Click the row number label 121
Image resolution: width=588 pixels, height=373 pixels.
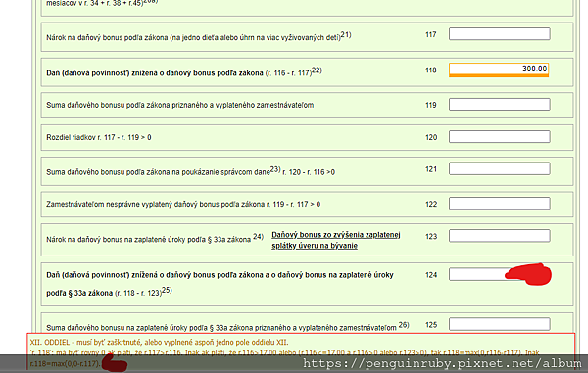431,169
